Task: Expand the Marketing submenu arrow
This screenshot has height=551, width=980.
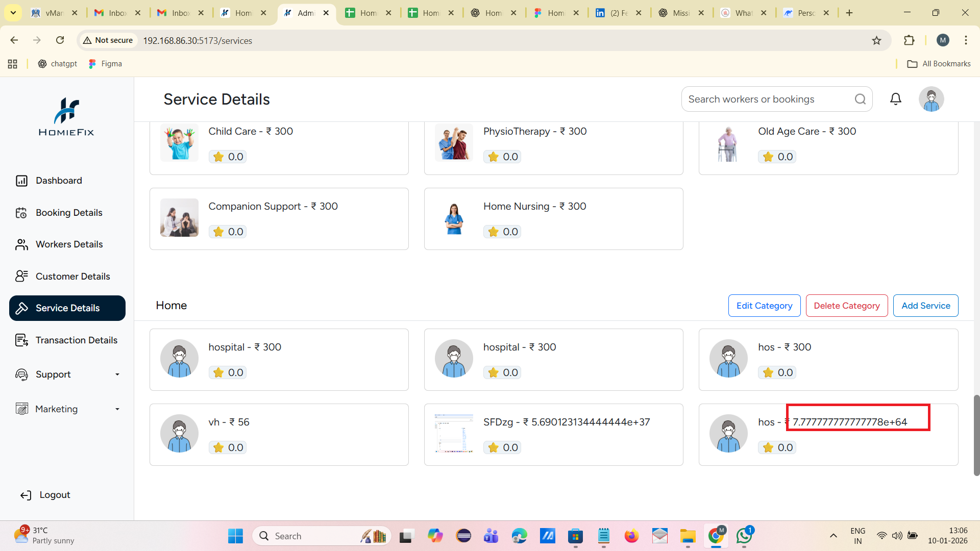Action: [x=117, y=409]
